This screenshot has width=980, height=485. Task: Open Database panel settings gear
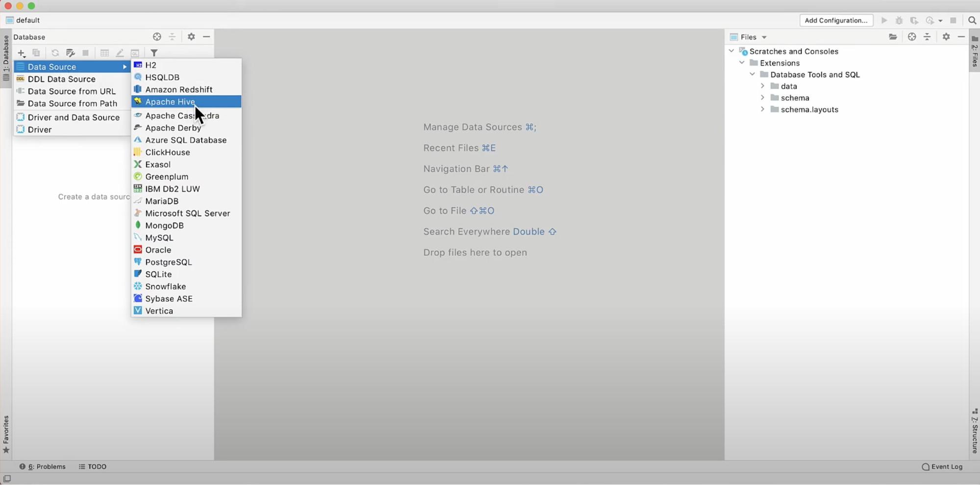[191, 37]
